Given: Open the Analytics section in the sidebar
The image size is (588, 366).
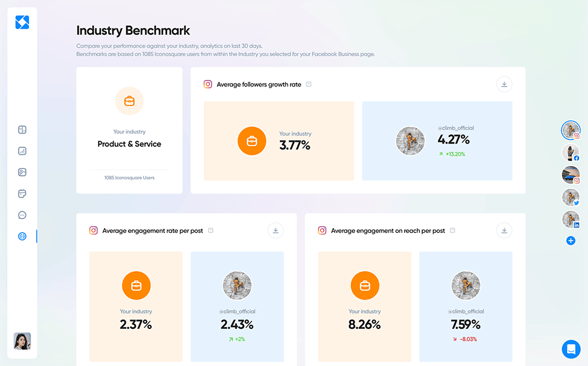Looking at the screenshot, I should click(22, 151).
